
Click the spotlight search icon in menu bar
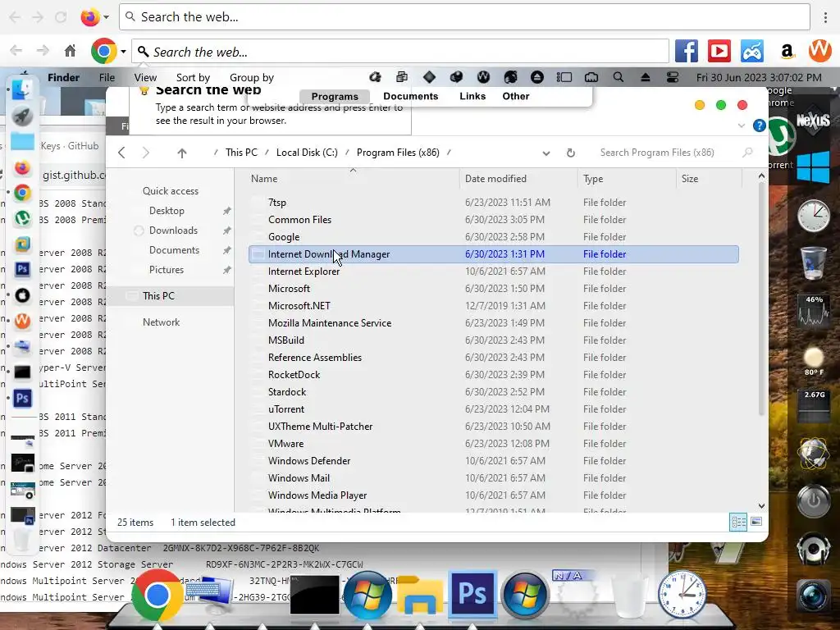click(x=619, y=77)
